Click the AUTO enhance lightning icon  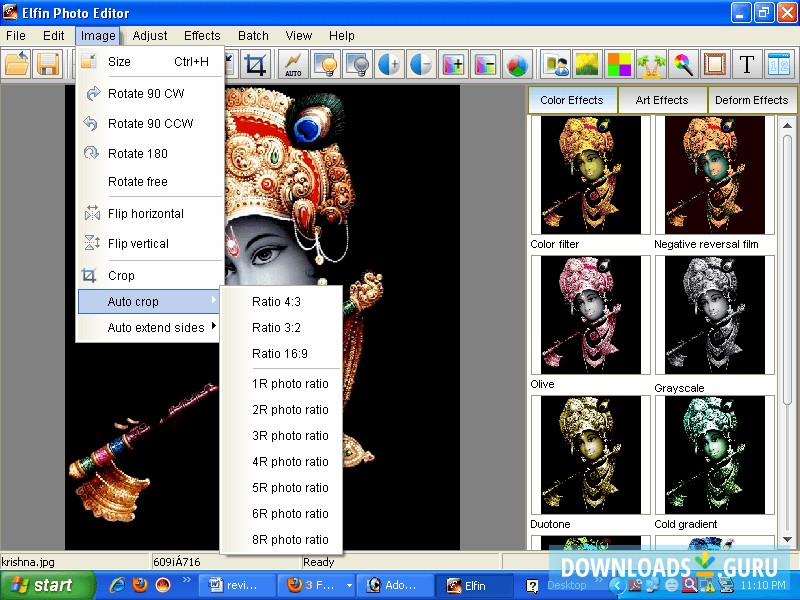[x=292, y=64]
